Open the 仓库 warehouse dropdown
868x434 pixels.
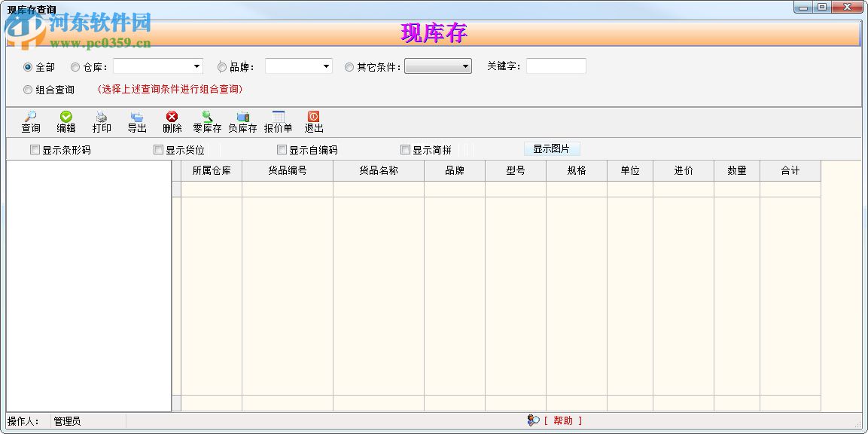197,66
